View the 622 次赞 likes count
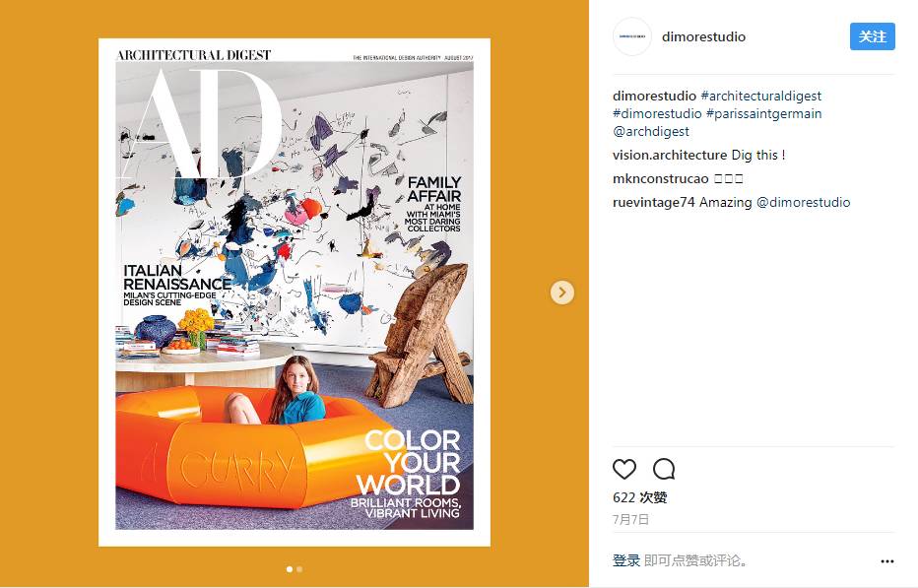Screen dimensions: 918x588 (x=640, y=497)
